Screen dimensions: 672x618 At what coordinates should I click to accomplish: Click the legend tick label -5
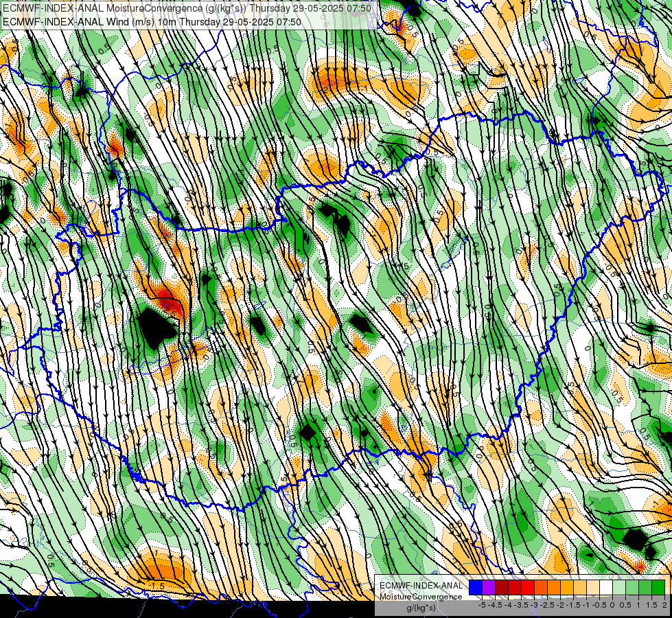pos(482,605)
